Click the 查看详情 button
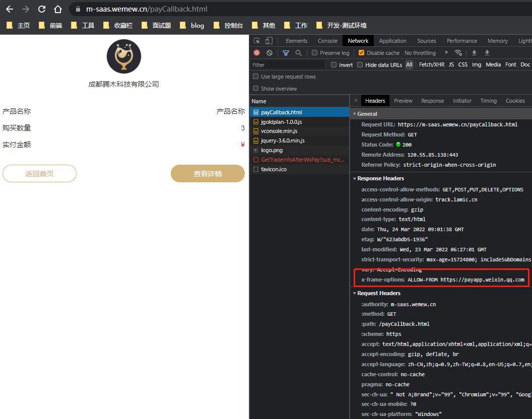This screenshot has height=419, width=532. (208, 173)
